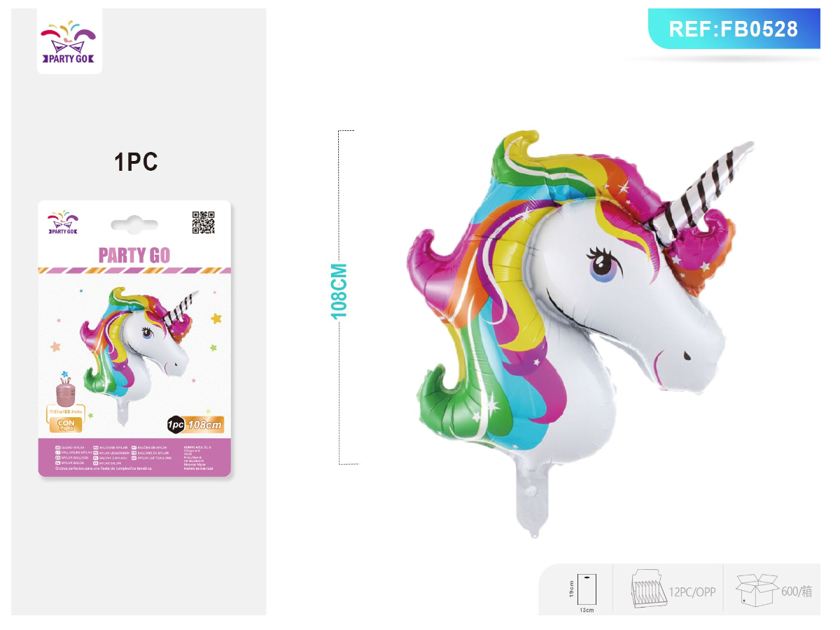
Task: Click the small Party Go logo on the package card
Action: (63, 223)
